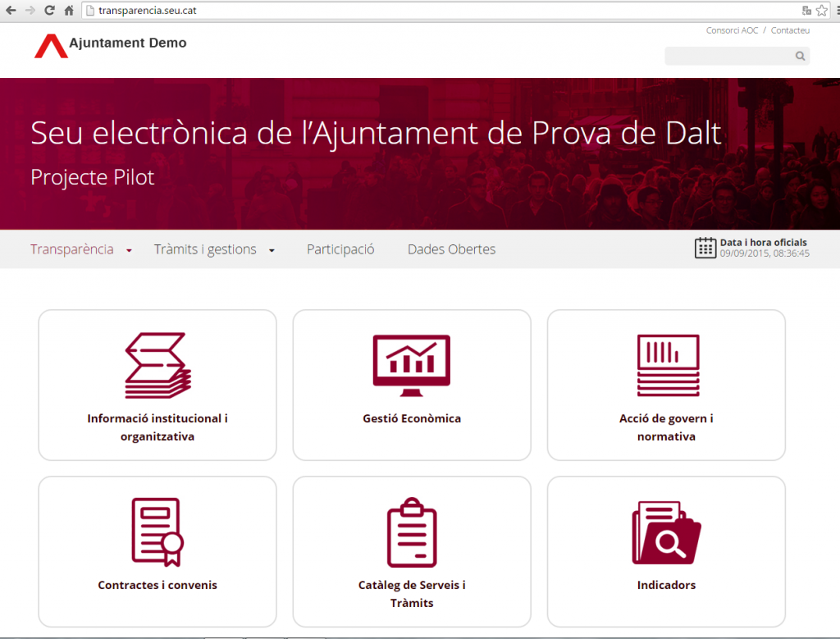Open the Dades Obertes menu item
840x639 pixels.
pos(451,249)
